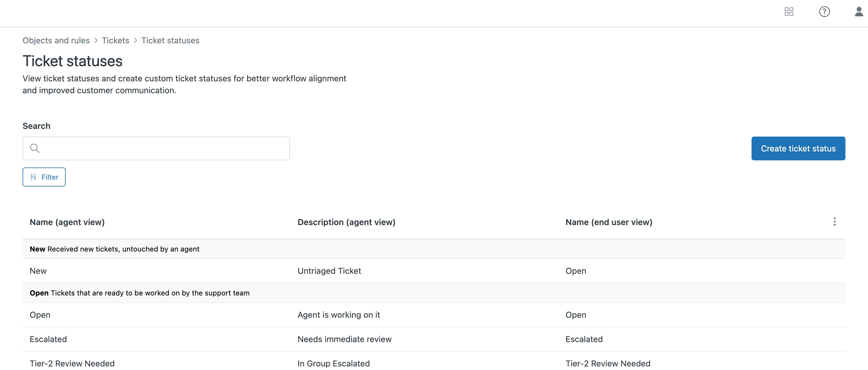Viewport: 868px width, 370px height.
Task: Click Ticket statuses breadcrumb
Action: coord(170,40)
